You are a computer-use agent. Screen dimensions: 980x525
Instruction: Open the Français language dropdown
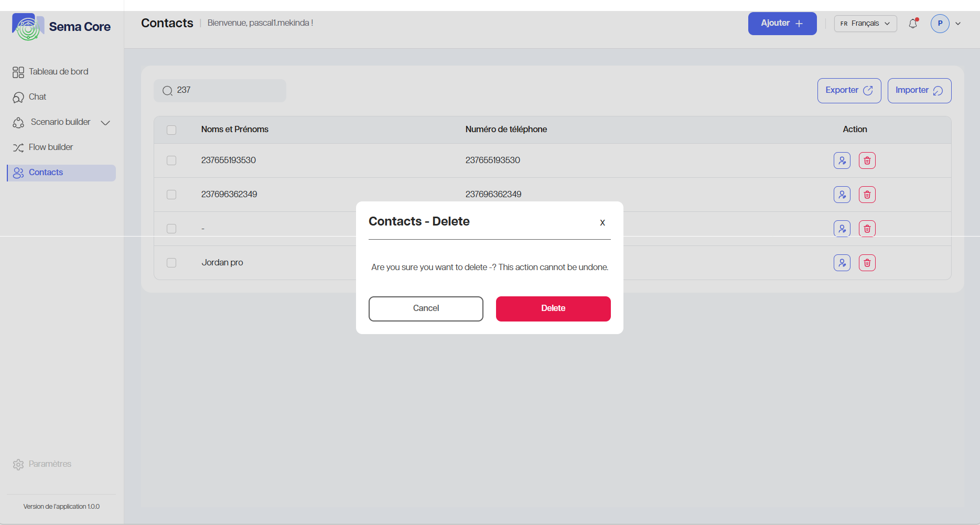[x=865, y=24]
